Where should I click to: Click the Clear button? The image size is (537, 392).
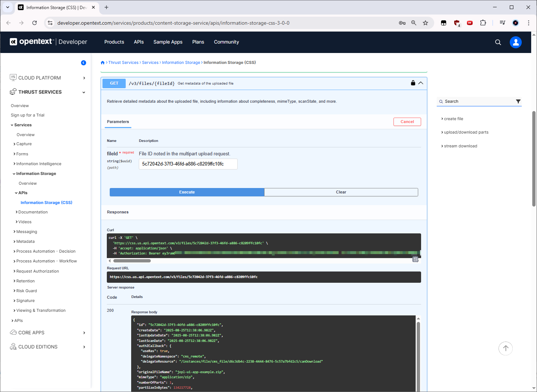[x=341, y=192]
